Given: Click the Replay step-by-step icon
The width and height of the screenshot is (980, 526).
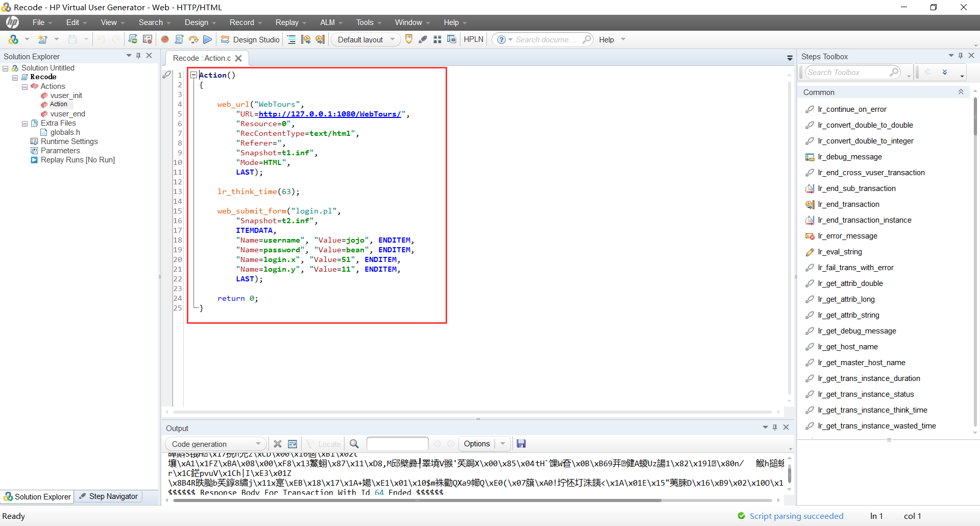Looking at the screenshot, I should [193, 39].
